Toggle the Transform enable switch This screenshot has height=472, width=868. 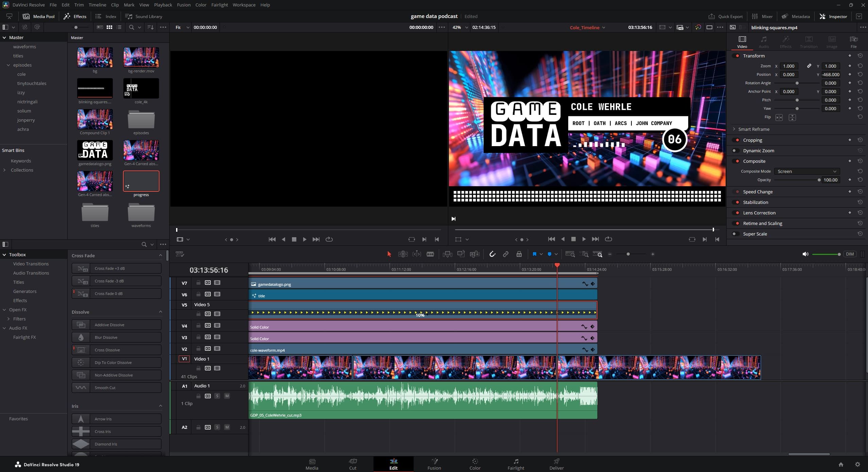click(736, 56)
